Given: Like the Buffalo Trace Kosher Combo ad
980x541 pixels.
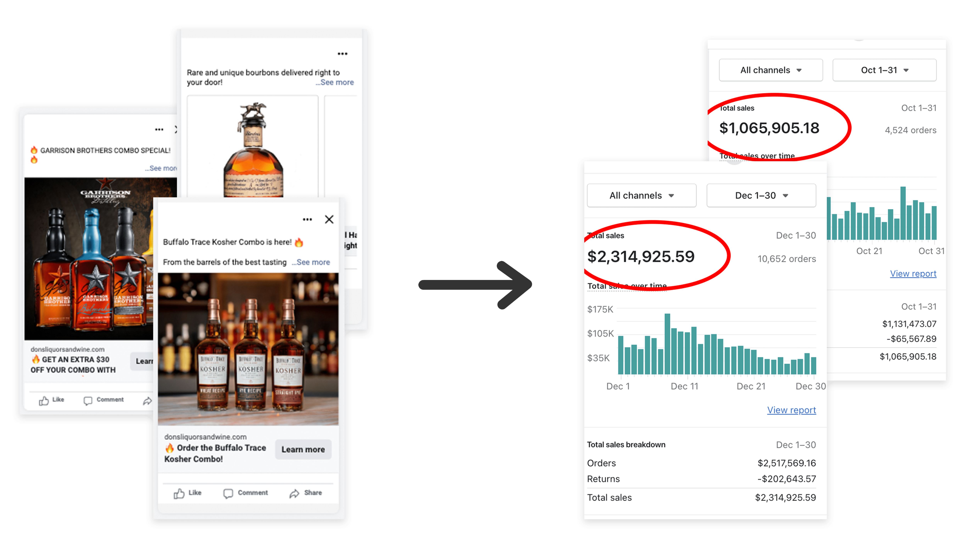Looking at the screenshot, I should coord(188,493).
